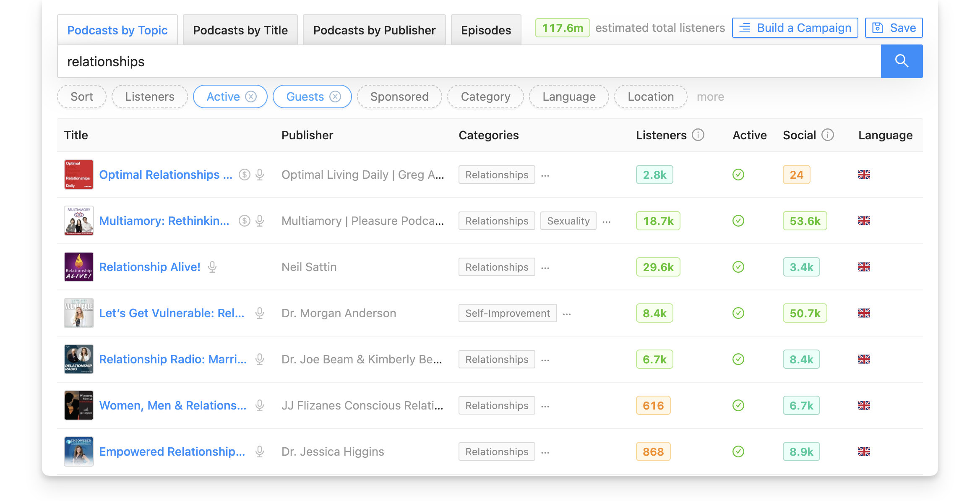Click the green Active checkmark for Relationship Alive!
Image resolution: width=980 pixels, height=501 pixels.
coord(738,267)
